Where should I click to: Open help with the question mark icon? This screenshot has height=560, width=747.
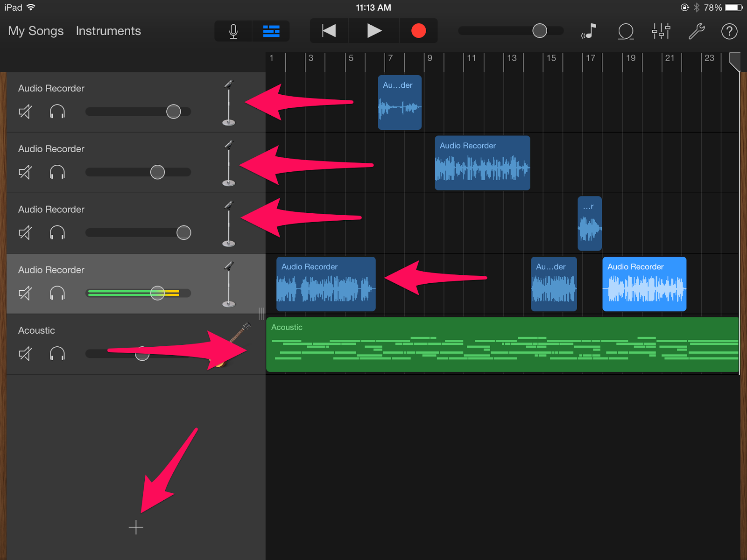pos(729,31)
